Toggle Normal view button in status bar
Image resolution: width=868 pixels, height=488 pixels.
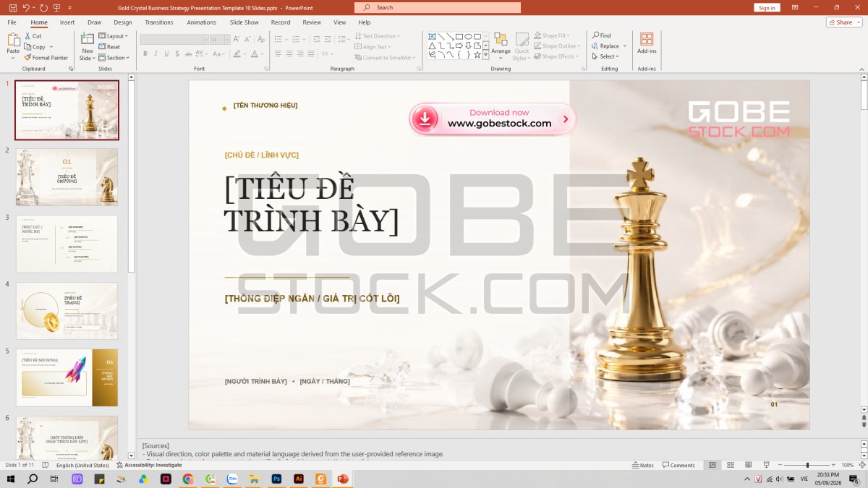tap(712, 465)
